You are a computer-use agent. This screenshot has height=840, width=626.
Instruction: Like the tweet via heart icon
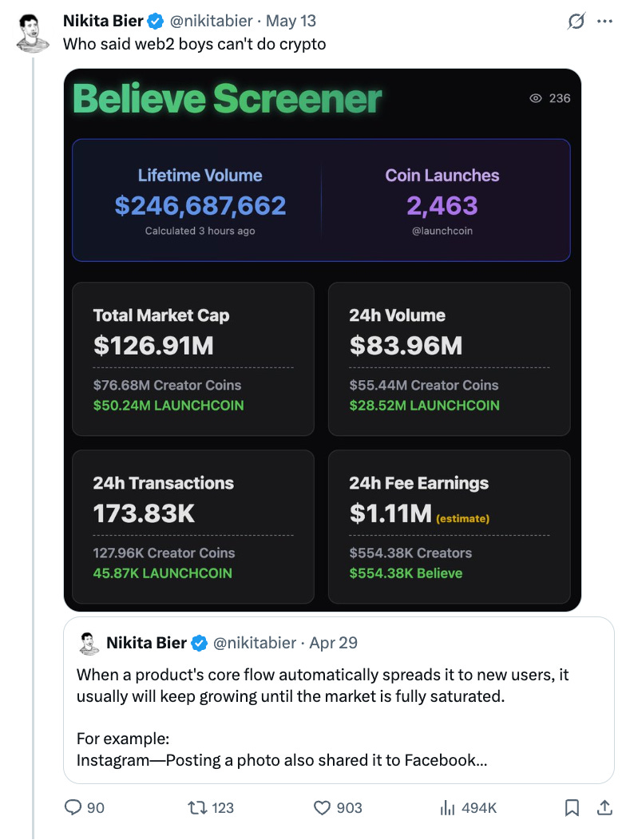(x=322, y=807)
